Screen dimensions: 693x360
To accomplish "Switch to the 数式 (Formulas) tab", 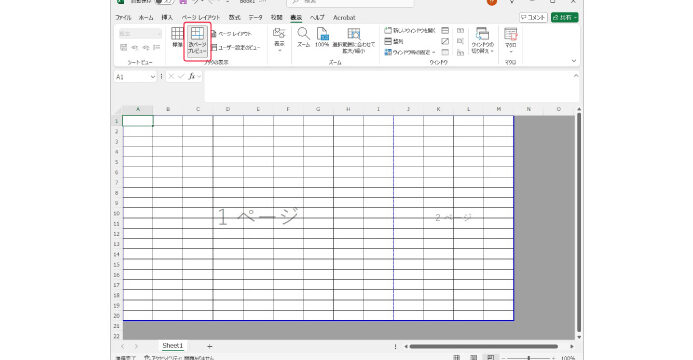I will click(x=234, y=18).
